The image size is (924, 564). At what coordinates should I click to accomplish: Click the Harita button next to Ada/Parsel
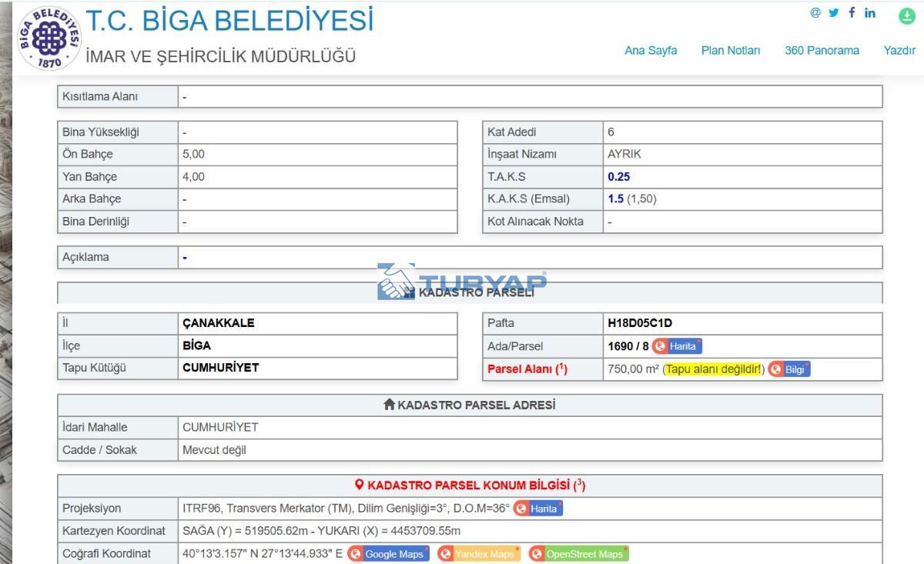coord(677,346)
